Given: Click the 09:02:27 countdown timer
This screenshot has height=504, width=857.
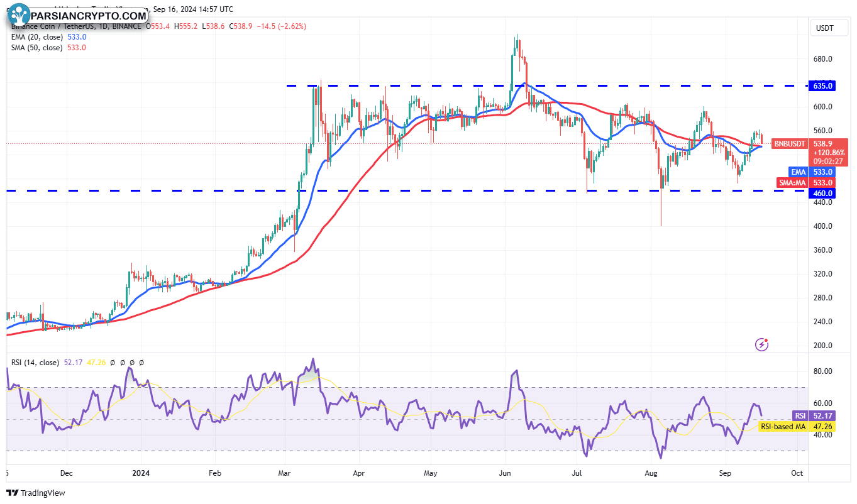Looking at the screenshot, I should tap(828, 161).
